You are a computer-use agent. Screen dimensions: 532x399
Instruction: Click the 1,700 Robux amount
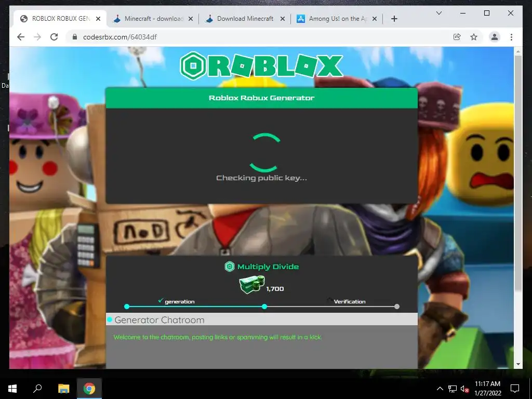pos(275,289)
